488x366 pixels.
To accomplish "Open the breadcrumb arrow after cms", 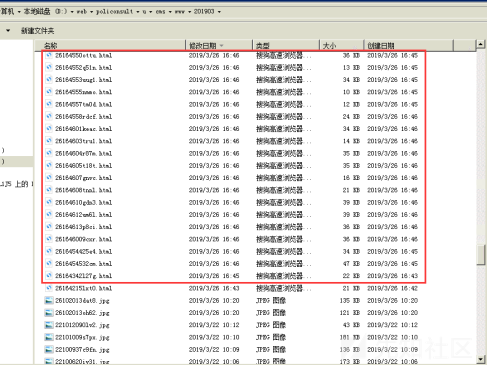I will pyautogui.click(x=170, y=12).
